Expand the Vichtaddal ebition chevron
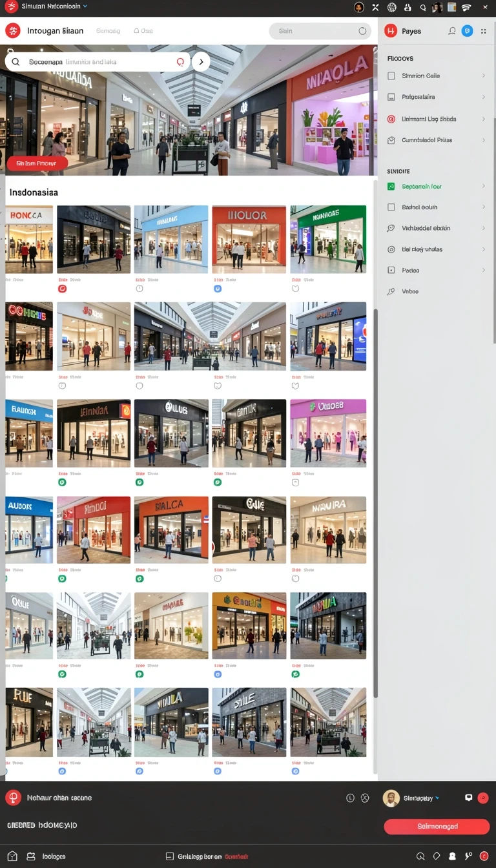Screen dimensions: 496x868 [484, 229]
